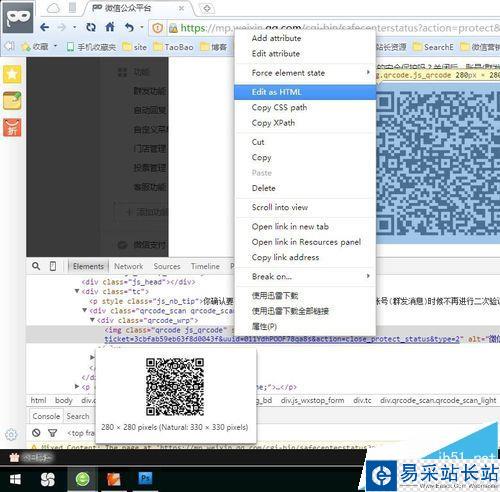This screenshot has height=492, width=500.
Task: Click the browser mask logo avatar
Action: point(18,17)
